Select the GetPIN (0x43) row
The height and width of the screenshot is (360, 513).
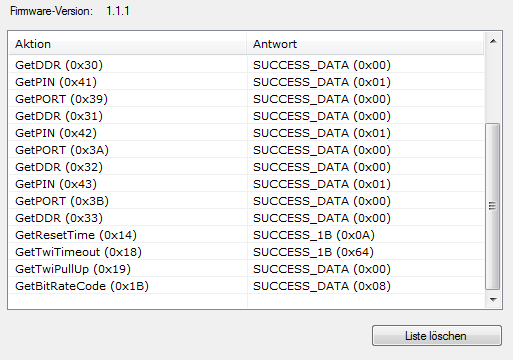click(x=247, y=184)
